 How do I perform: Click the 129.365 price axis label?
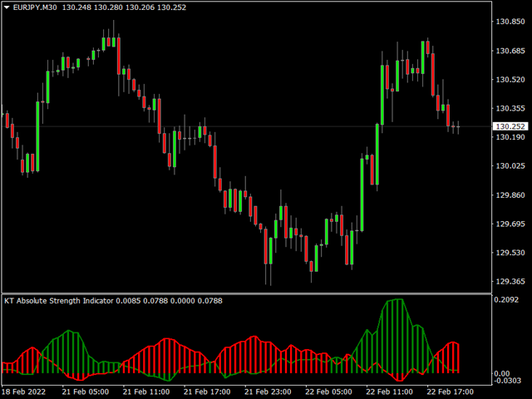[x=510, y=282]
